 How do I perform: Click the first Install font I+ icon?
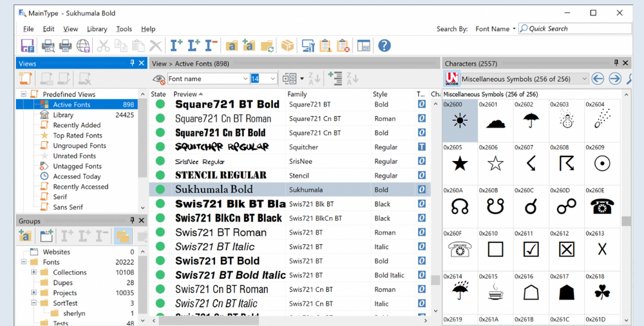point(176,45)
